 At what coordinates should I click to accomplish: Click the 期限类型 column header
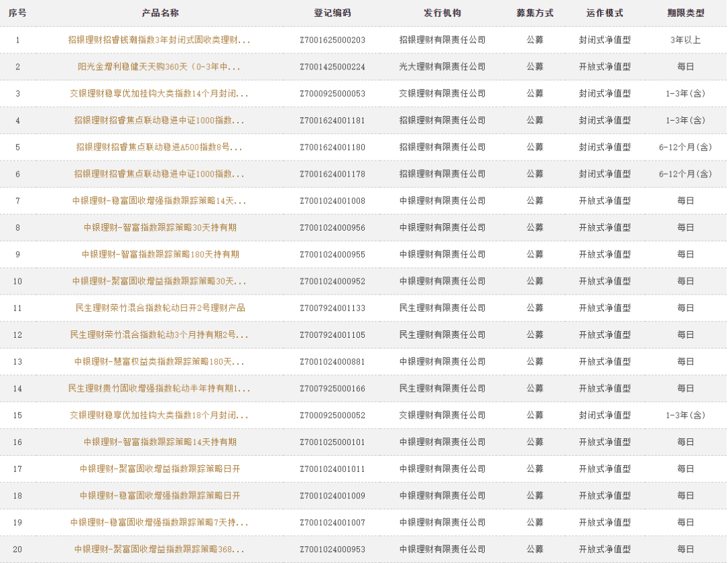tap(685, 13)
